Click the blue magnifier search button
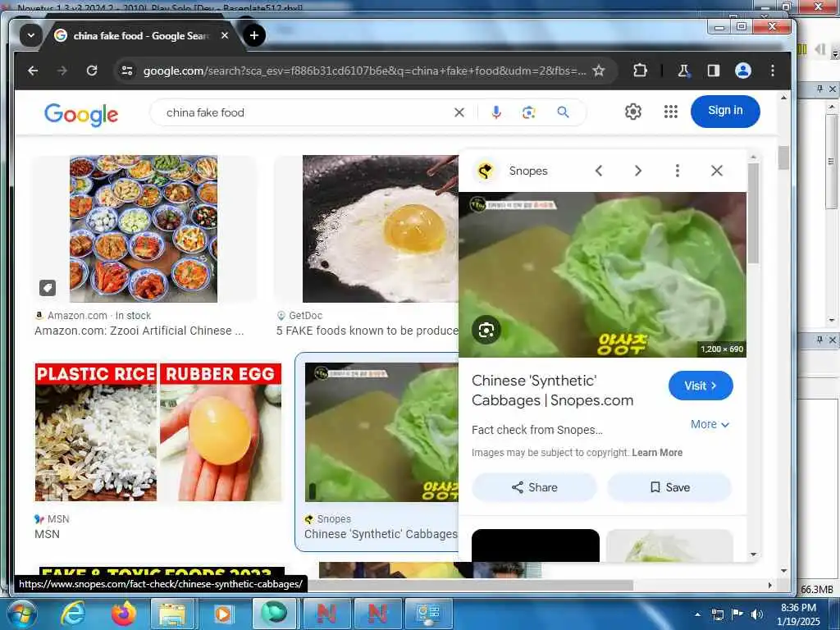This screenshot has height=630, width=840. (x=563, y=112)
